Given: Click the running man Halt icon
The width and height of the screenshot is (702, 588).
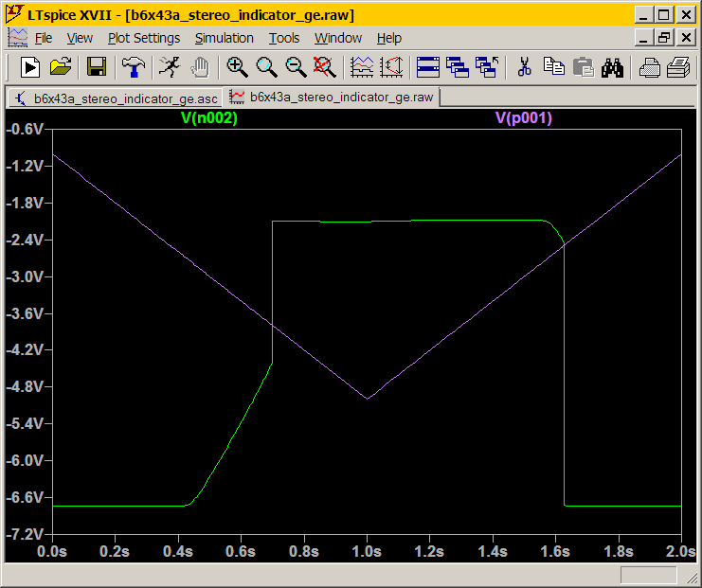Looking at the screenshot, I should (170, 67).
